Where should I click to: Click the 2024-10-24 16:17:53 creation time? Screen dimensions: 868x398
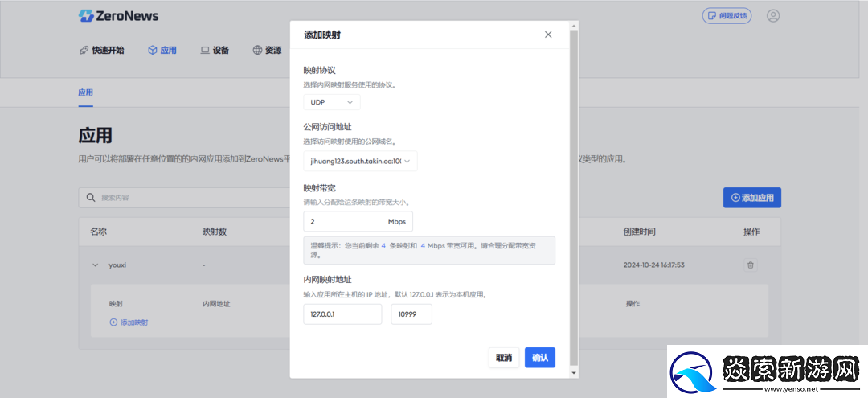click(653, 265)
